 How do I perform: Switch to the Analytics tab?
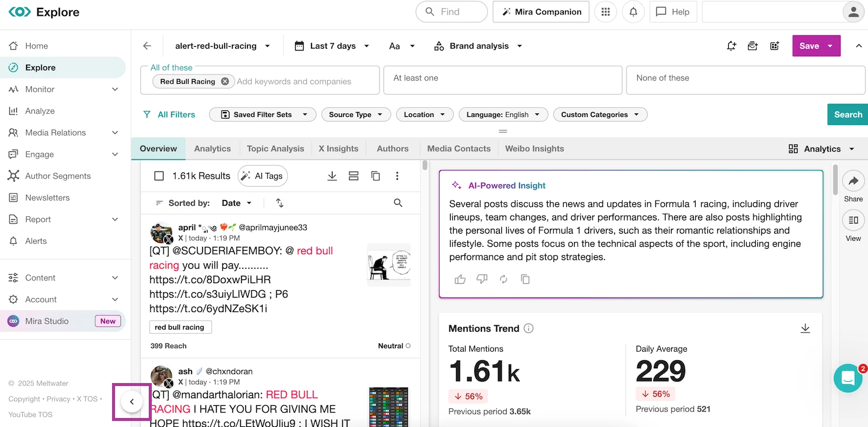[213, 149]
